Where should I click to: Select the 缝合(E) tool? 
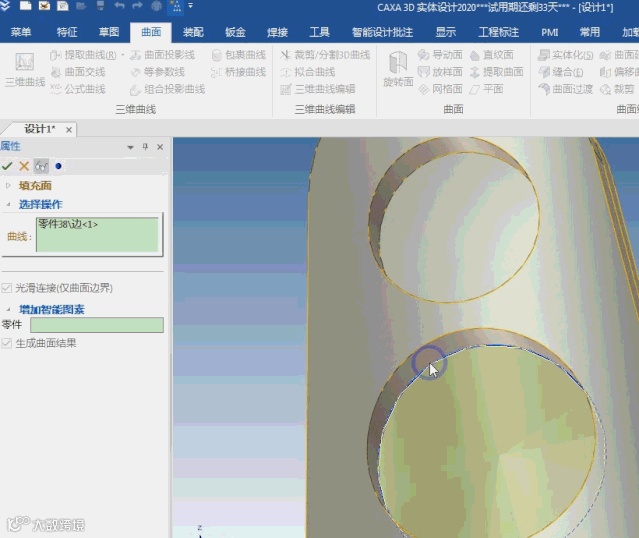pyautogui.click(x=560, y=72)
